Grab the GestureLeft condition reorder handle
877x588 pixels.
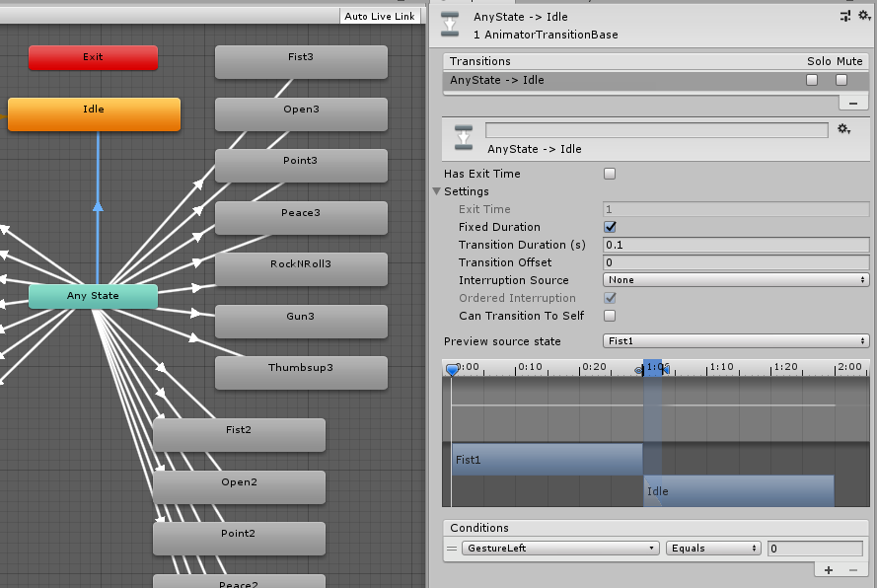(x=452, y=549)
